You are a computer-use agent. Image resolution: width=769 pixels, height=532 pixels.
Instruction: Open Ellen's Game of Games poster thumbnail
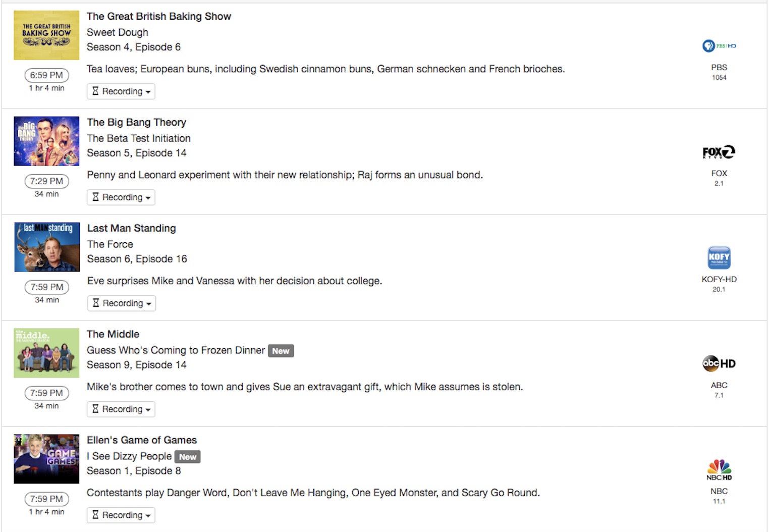coord(46,459)
